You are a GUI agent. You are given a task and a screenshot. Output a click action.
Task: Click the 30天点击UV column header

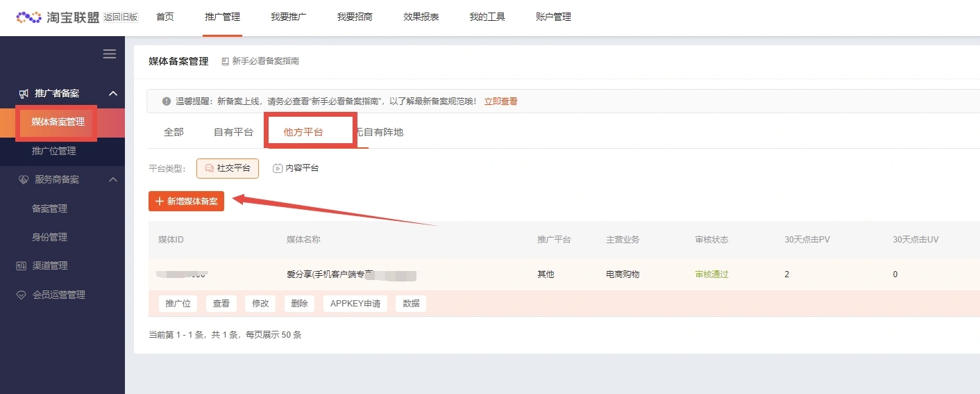coord(915,240)
